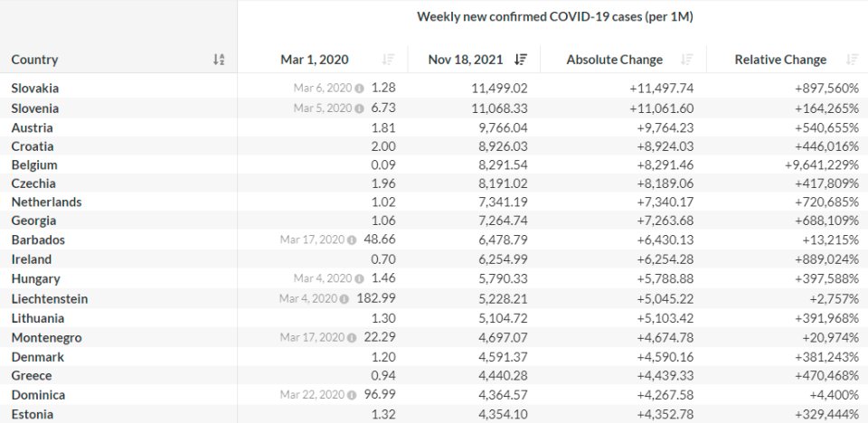Click the Absolute Change sort icon
Viewport: 868px width, 423px height.
coord(687,60)
